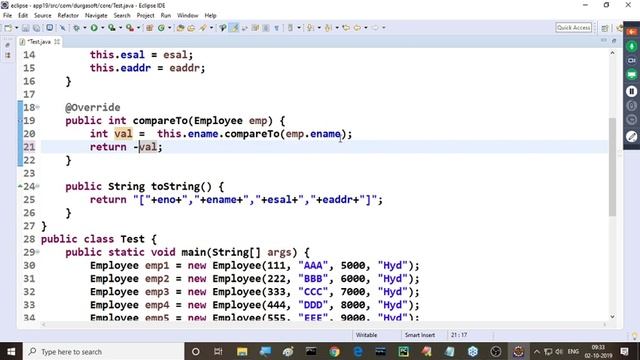Screen dimensions: 640x360
Task: Click the New Java Package icon
Action: click(149, 28)
